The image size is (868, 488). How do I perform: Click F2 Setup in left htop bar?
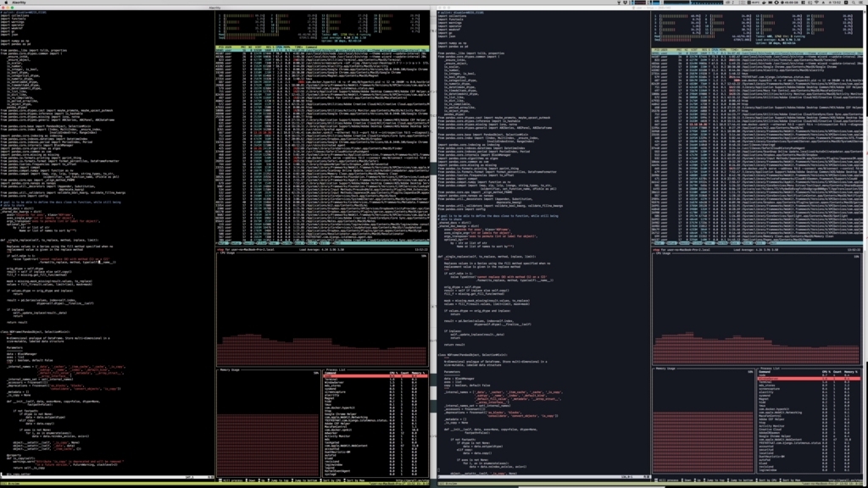[x=236, y=243]
